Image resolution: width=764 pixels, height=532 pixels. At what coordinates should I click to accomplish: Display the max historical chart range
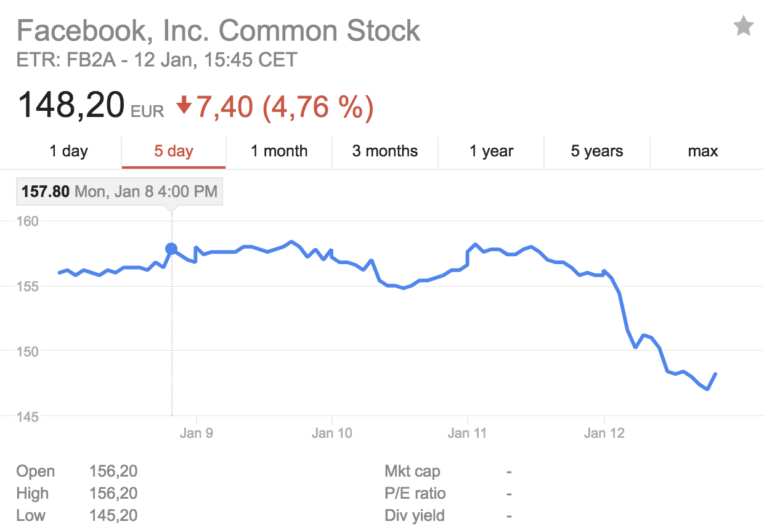703,151
